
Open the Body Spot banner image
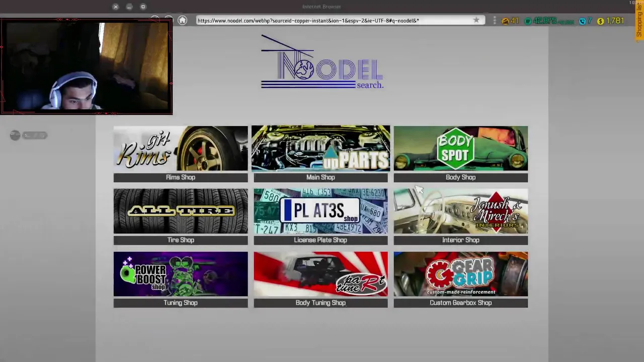click(x=461, y=148)
